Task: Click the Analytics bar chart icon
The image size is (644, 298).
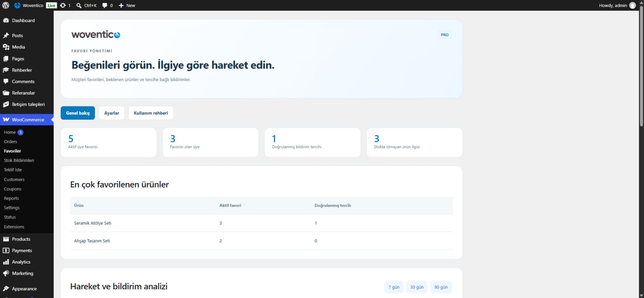Action: (x=6, y=262)
